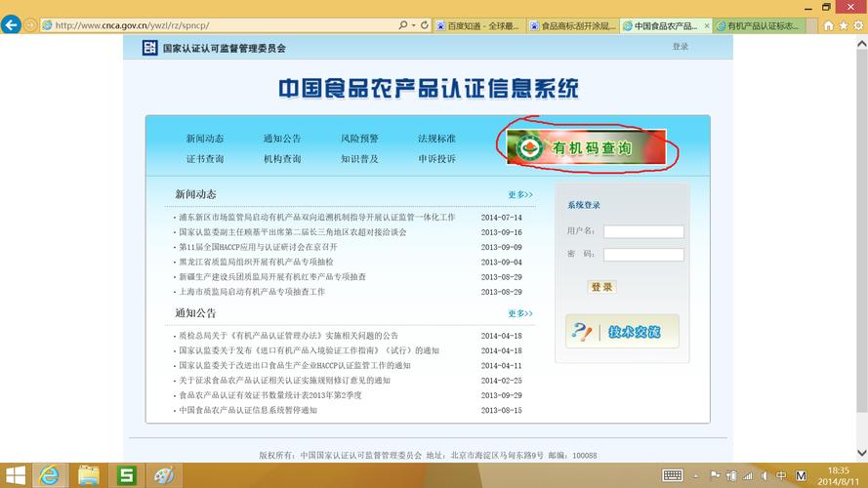Open news 第11届全国HACCP应用与认证研讨会在京召开
This screenshot has height=488, width=868.
(x=258, y=247)
